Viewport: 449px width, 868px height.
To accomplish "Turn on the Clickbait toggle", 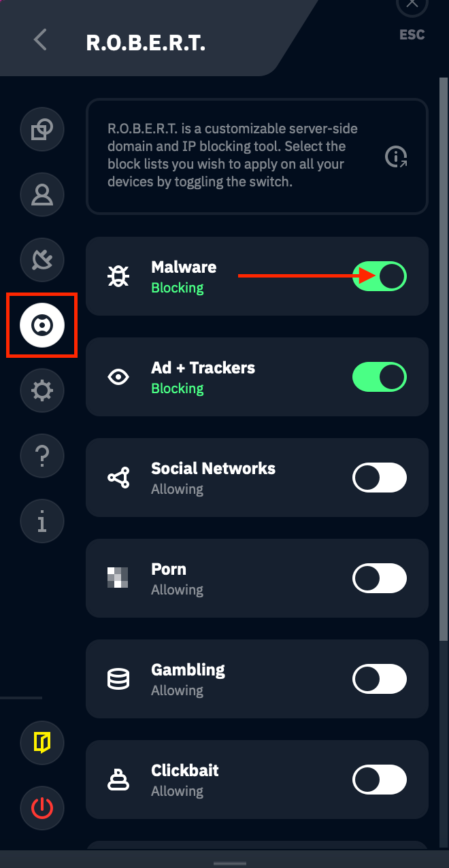I will pos(380,780).
